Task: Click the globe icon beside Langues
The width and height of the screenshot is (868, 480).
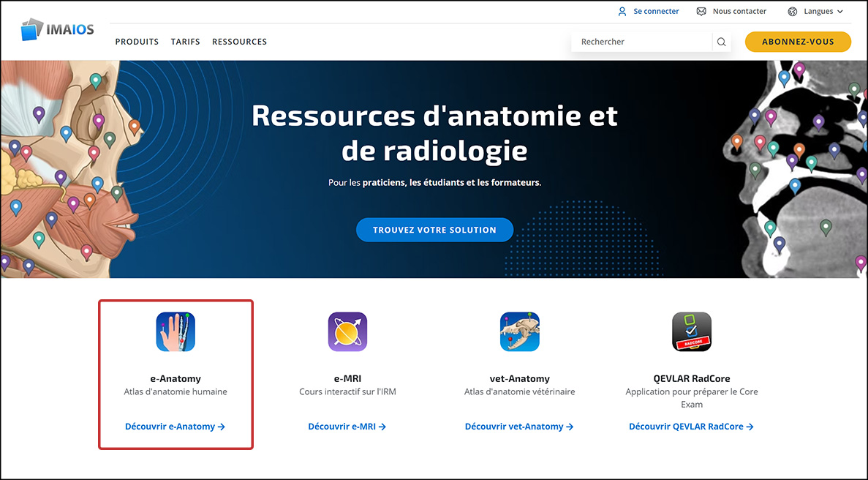Action: coord(793,11)
